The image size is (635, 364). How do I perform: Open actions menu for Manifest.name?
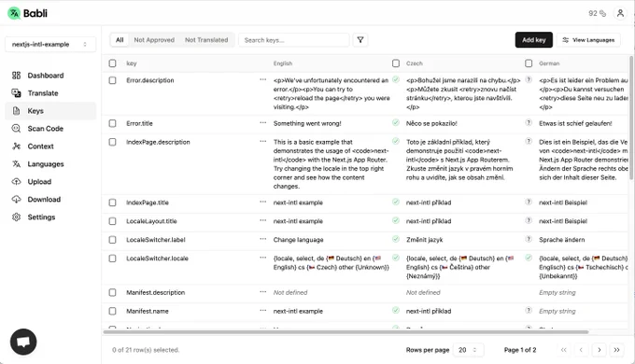point(263,310)
